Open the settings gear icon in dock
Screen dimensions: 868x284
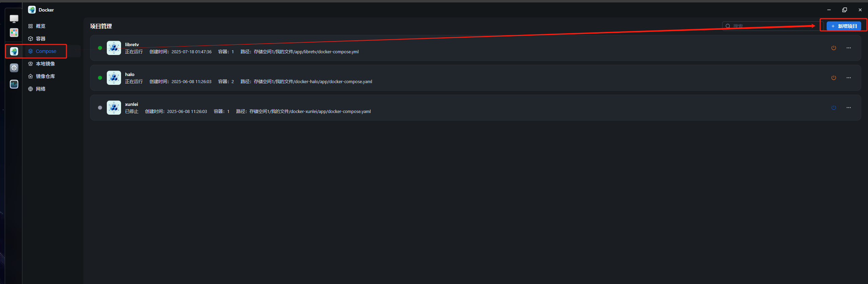[x=14, y=68]
